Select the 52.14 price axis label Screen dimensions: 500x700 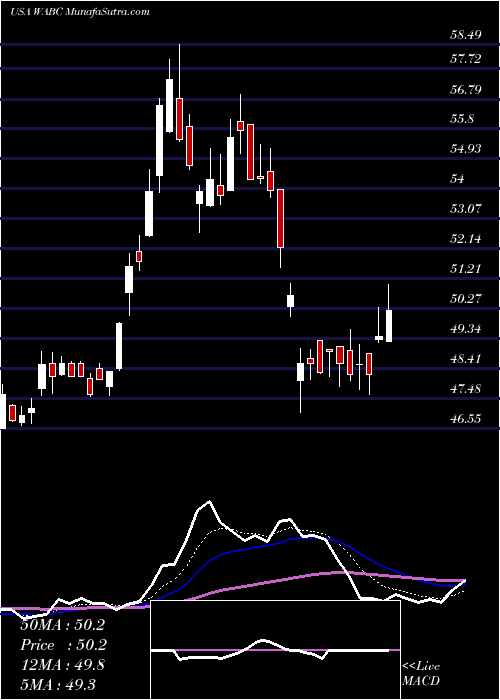[466, 239]
